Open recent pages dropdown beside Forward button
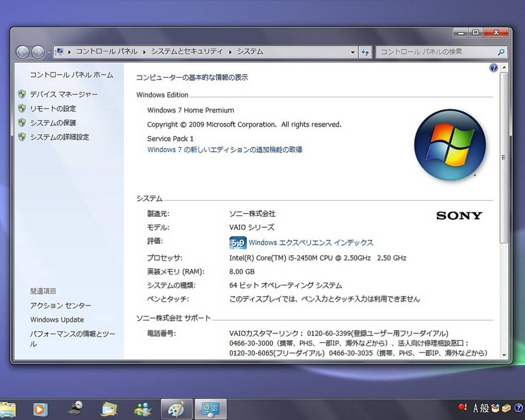 point(48,52)
